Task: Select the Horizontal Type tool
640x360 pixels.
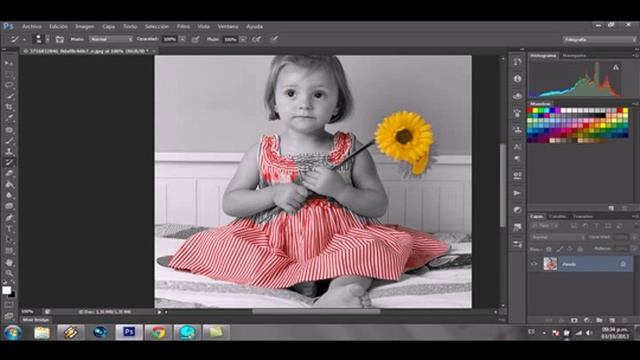Action: click(9, 229)
